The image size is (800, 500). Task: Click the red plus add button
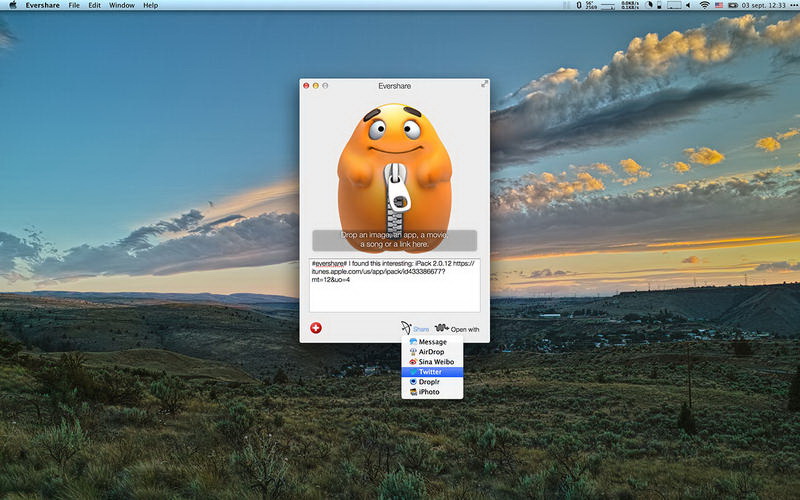(316, 327)
